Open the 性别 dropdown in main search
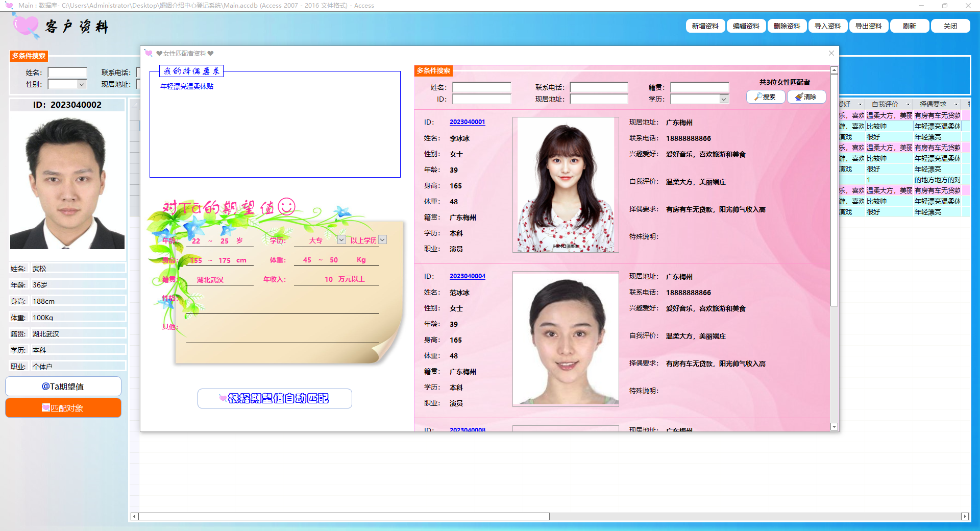 pyautogui.click(x=82, y=84)
